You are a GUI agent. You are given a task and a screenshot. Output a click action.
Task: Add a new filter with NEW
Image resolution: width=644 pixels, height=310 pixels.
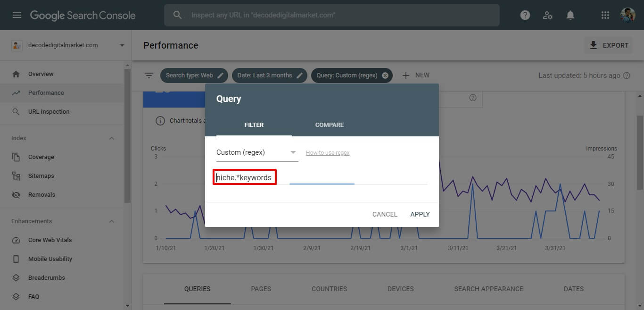click(x=416, y=75)
